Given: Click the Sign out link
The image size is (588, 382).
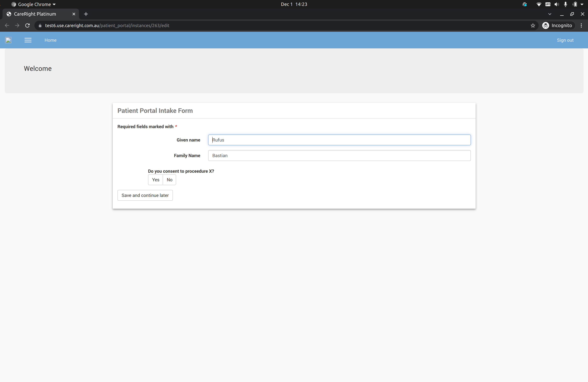Looking at the screenshot, I should 565,40.
